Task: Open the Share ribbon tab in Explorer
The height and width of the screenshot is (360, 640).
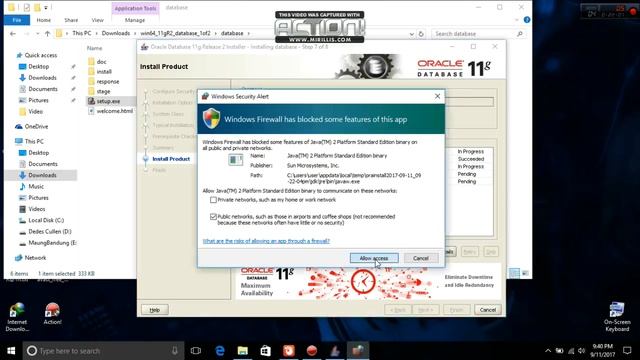Action: point(71,20)
